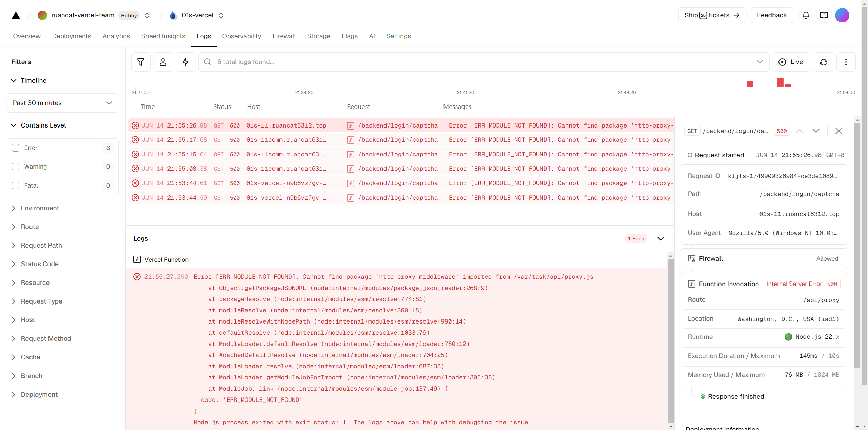Click the search magnifier icon
This screenshot has width=868, height=430.
coord(208,62)
